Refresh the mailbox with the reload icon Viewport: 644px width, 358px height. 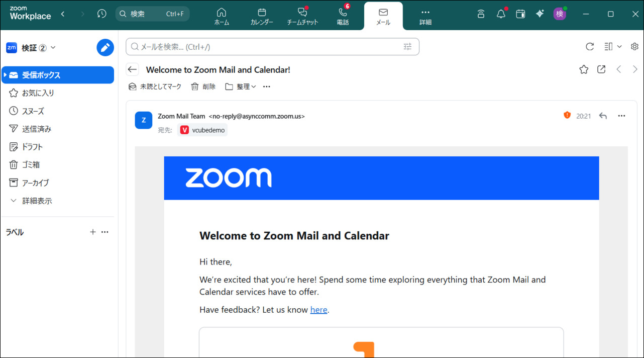[590, 47]
